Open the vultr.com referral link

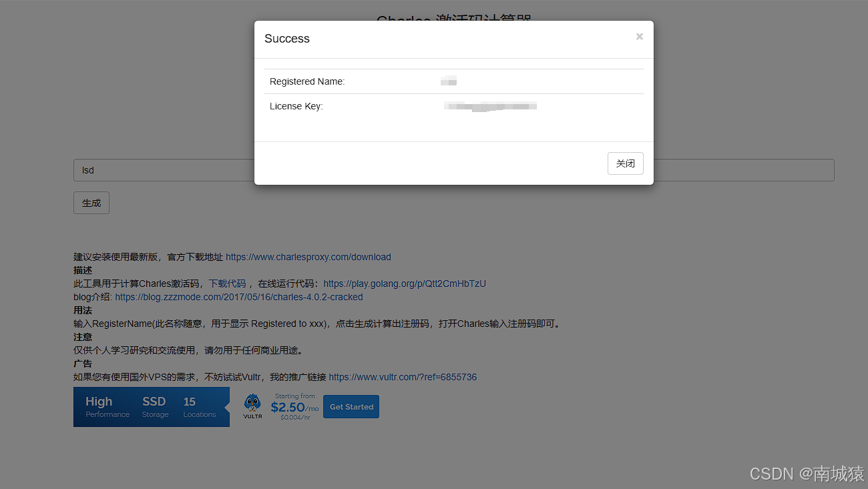403,377
